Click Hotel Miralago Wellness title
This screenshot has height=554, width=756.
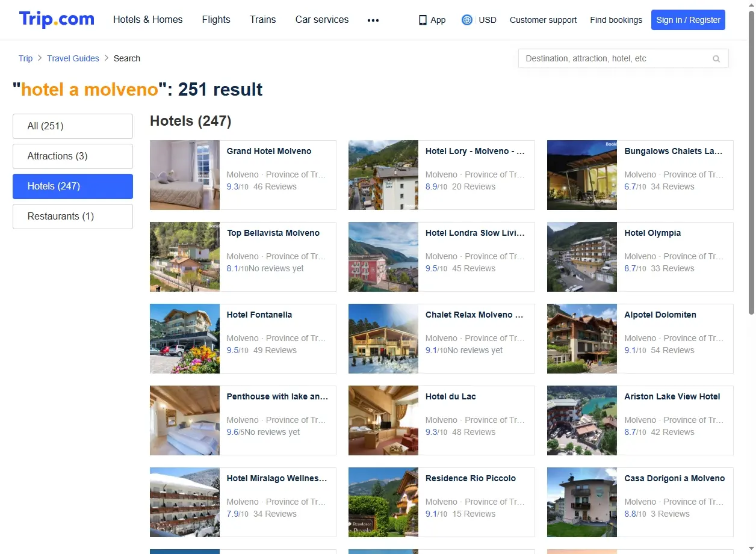click(x=277, y=478)
